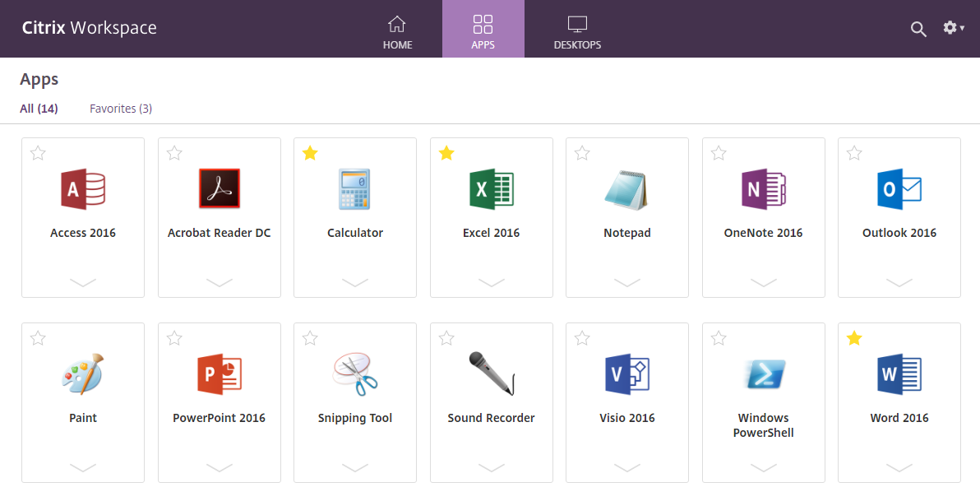980x501 pixels.
Task: Open the Word 2016 icon
Action: pyautogui.click(x=899, y=374)
